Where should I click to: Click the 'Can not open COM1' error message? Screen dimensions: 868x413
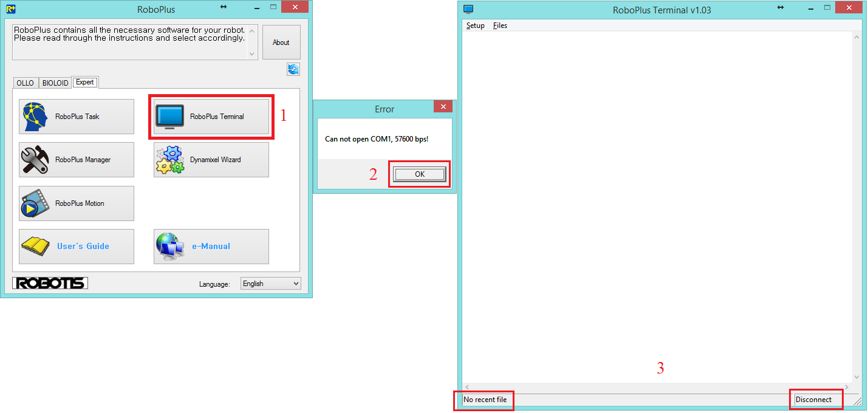(x=377, y=139)
